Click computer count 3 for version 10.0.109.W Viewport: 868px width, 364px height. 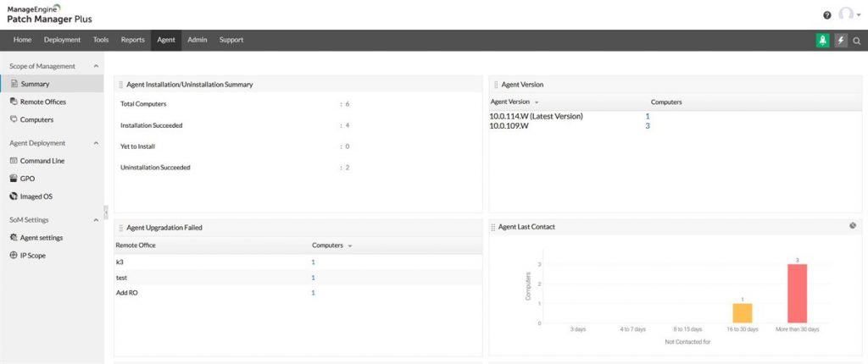pyautogui.click(x=648, y=125)
